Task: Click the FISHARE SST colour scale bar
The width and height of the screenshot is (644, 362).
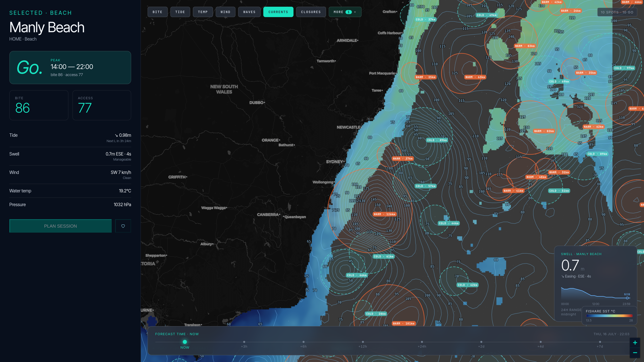Action: coord(609,316)
